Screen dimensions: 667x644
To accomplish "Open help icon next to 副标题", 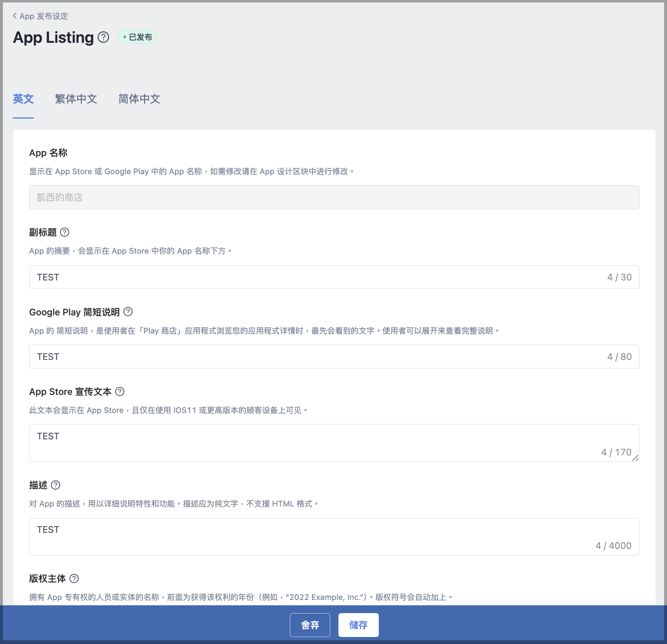I will pyautogui.click(x=65, y=232).
